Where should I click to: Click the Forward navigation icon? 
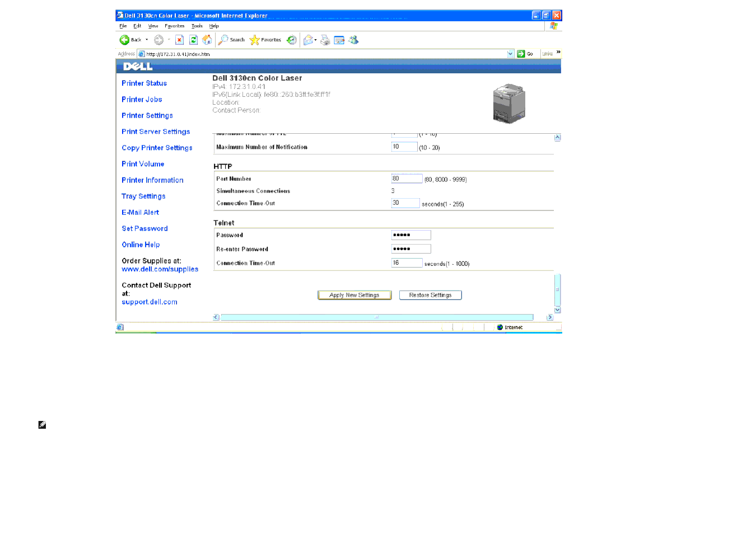159,40
